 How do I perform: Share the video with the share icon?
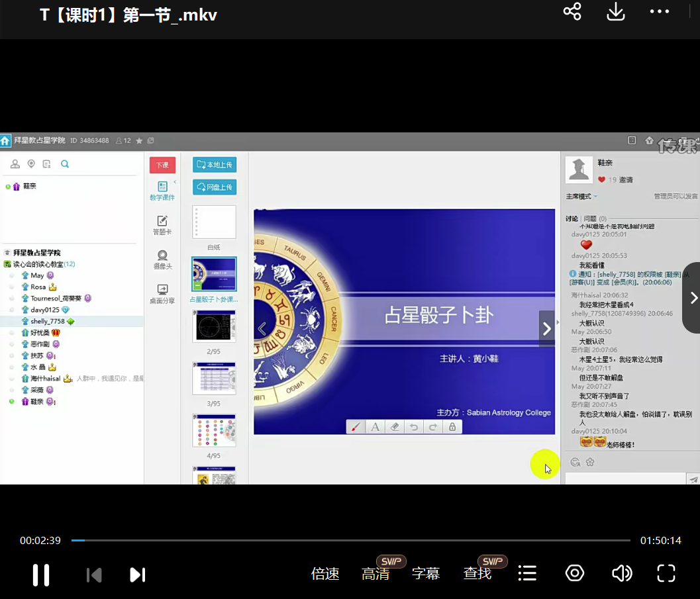(572, 12)
